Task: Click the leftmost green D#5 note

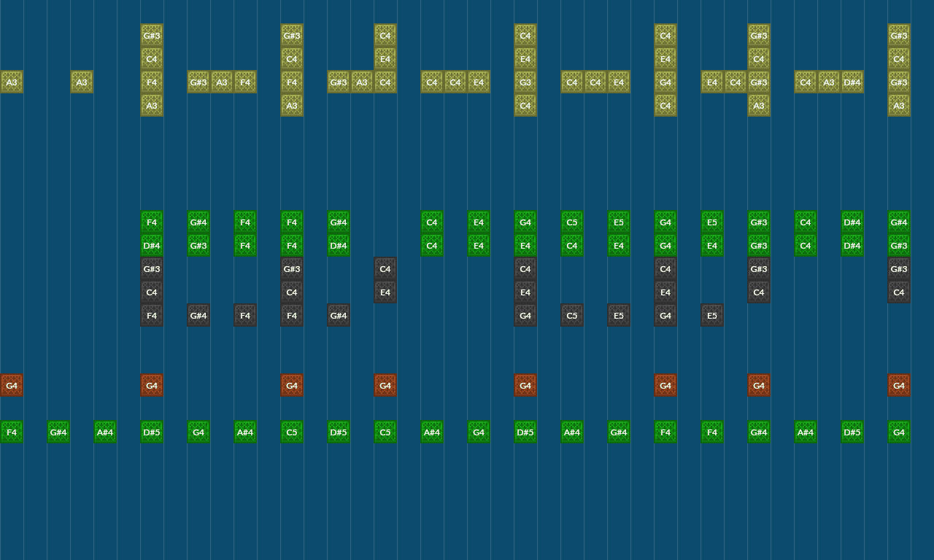Action: coord(152,432)
